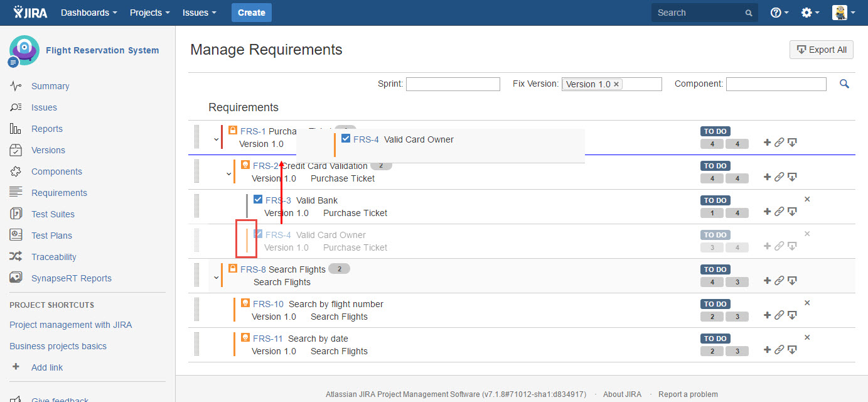Click the Export All button

(x=821, y=50)
